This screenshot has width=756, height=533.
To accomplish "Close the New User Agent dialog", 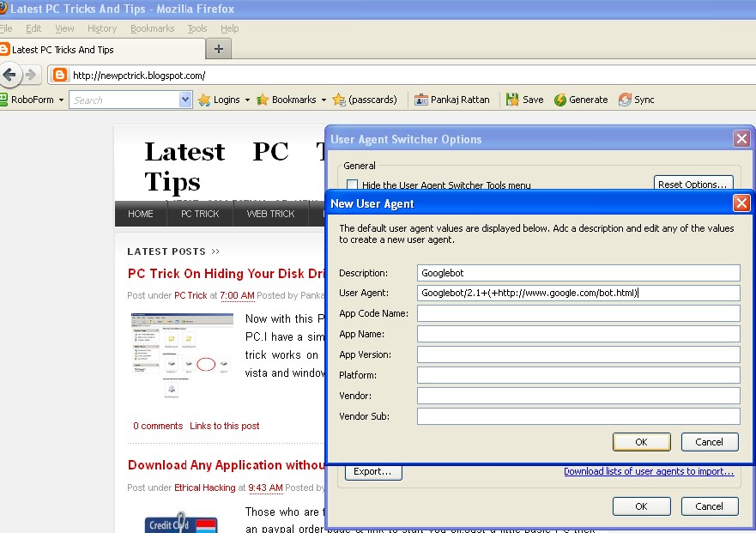I will pyautogui.click(x=741, y=203).
